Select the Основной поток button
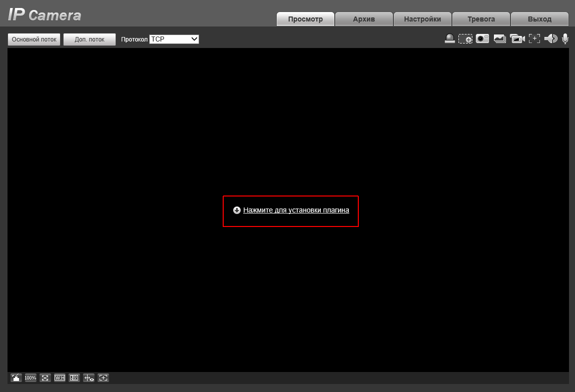The height and width of the screenshot is (392, 575). point(34,39)
